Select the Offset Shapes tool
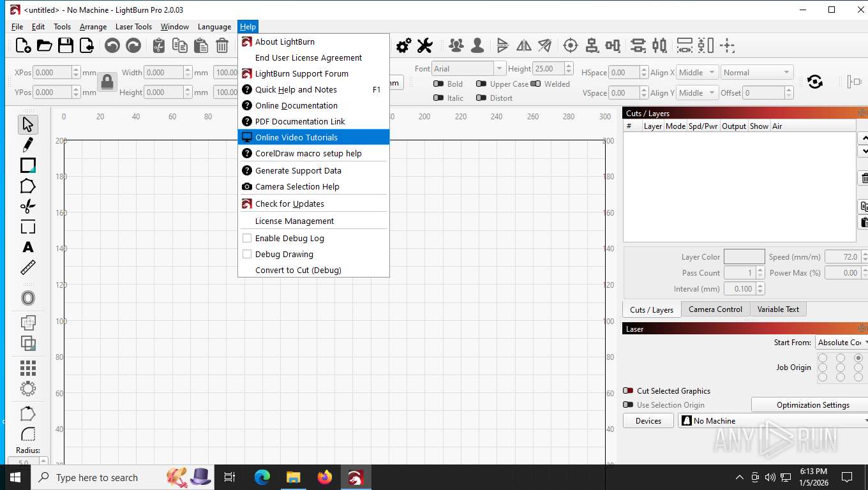 click(27, 298)
